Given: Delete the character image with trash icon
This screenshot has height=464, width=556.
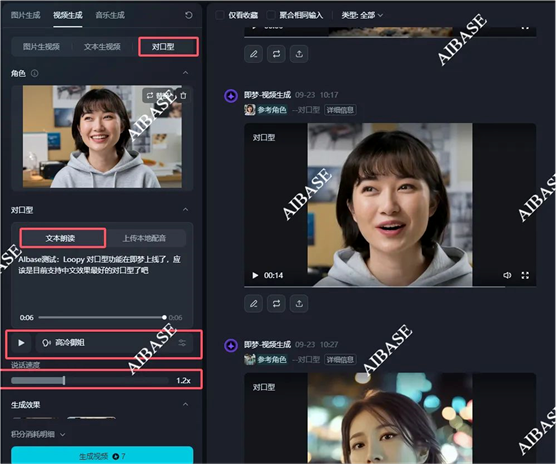Looking at the screenshot, I should click(183, 96).
